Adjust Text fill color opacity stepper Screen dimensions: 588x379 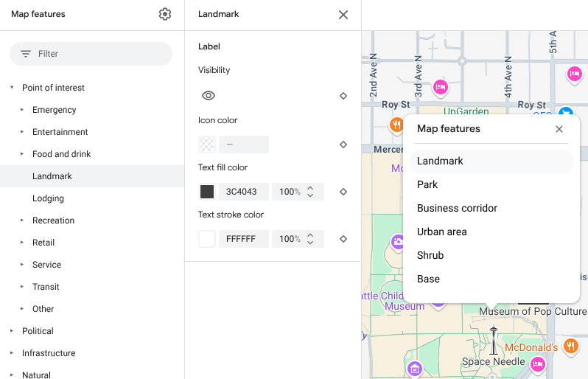click(x=310, y=192)
